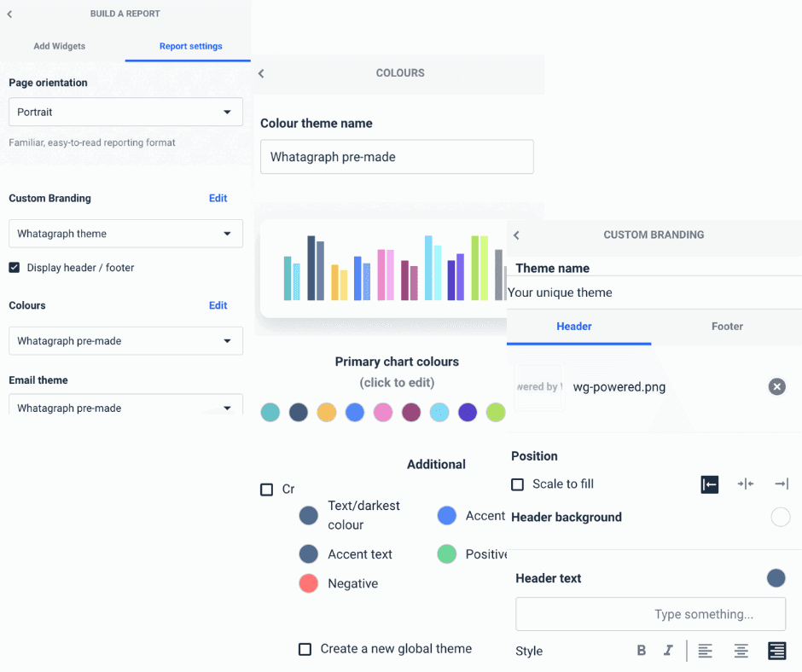Align header logo to the left edge
The image size is (802, 672).
(709, 484)
